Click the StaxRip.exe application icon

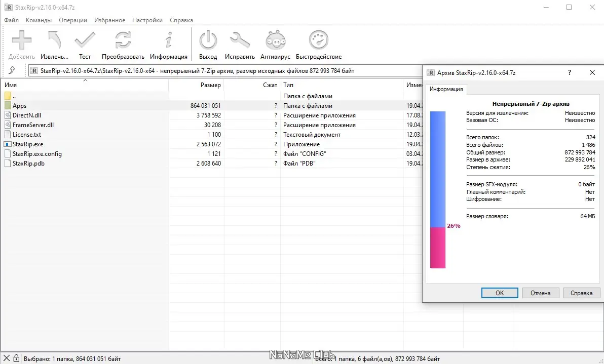(x=8, y=144)
